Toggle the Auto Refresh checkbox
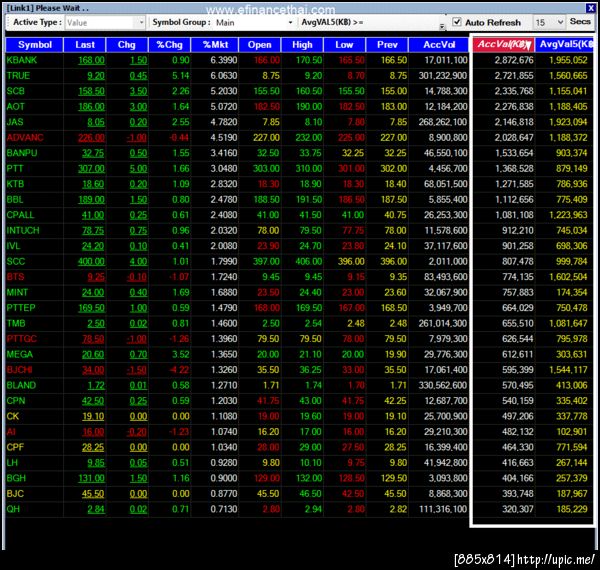Viewport: 600px width, 570px height. (x=457, y=22)
